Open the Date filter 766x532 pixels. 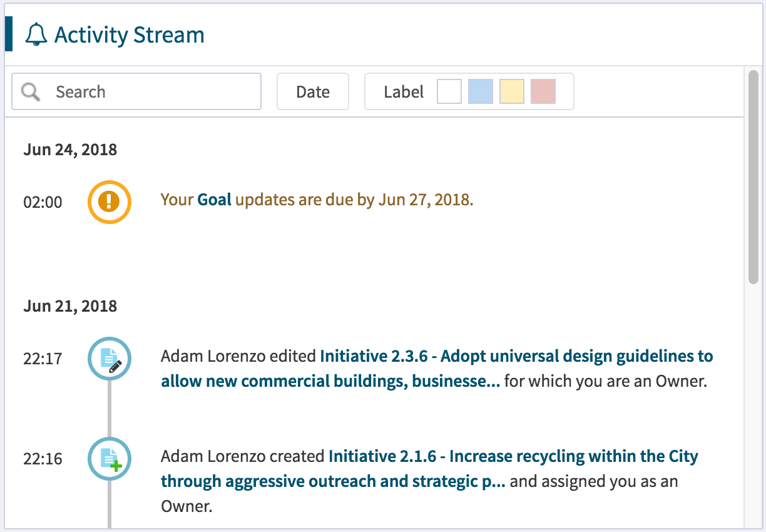(312, 91)
